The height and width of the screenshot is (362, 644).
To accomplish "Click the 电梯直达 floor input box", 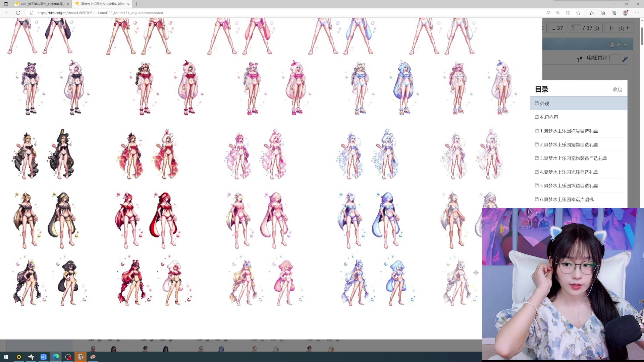I will click(x=614, y=58).
